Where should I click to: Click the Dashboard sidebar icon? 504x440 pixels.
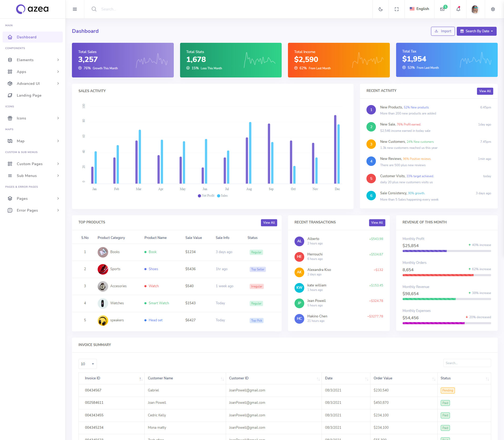(x=10, y=37)
